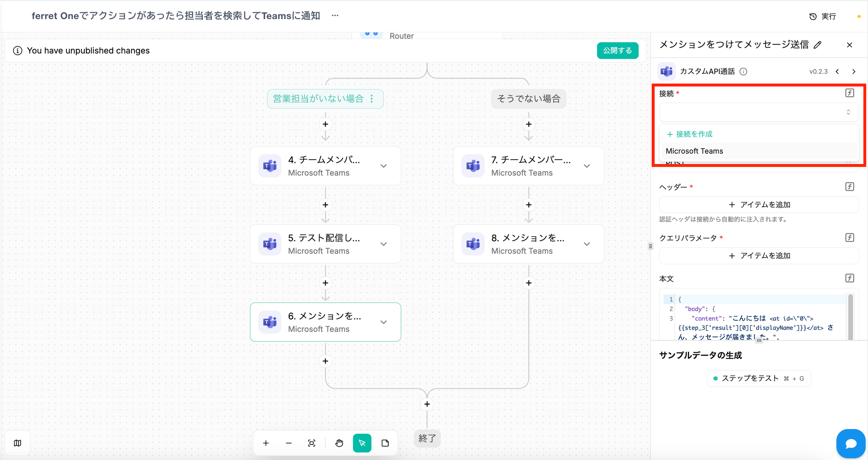Screen dimensions: 868x460
Task: Choose 接続を作成 in dropdown
Action: click(690, 134)
